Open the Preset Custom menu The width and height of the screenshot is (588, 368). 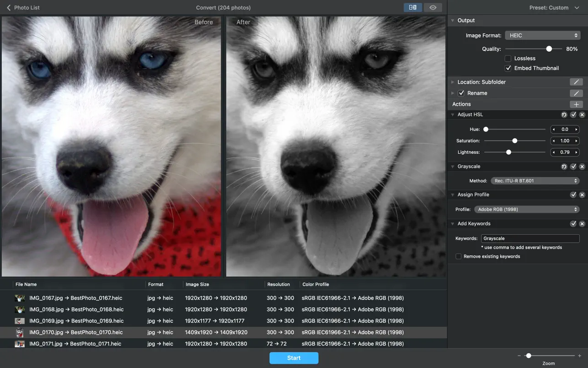point(554,8)
